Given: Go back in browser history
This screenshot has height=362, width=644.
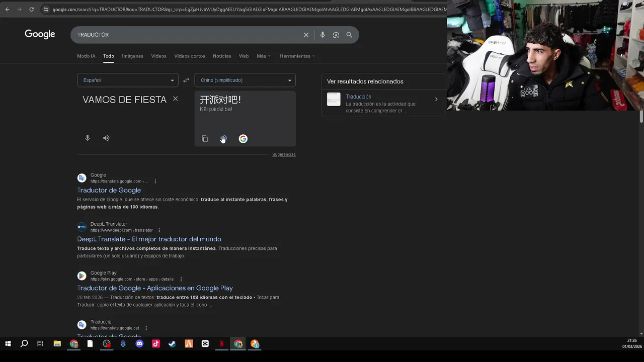Looking at the screenshot, I should click(x=7, y=9).
